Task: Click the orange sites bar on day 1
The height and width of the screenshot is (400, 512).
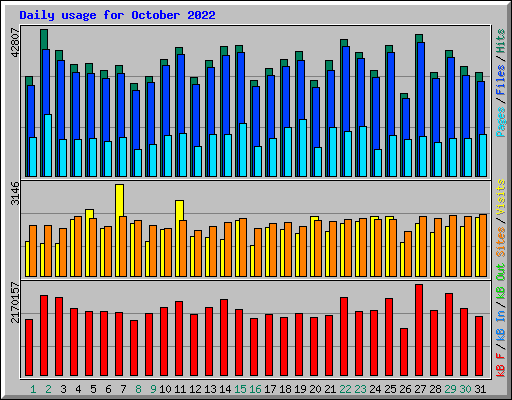Action: click(x=33, y=251)
